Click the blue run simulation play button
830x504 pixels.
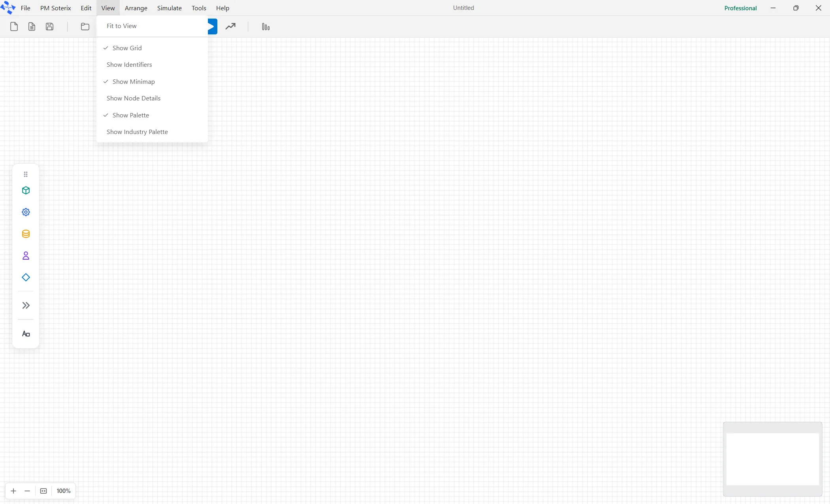pyautogui.click(x=212, y=26)
